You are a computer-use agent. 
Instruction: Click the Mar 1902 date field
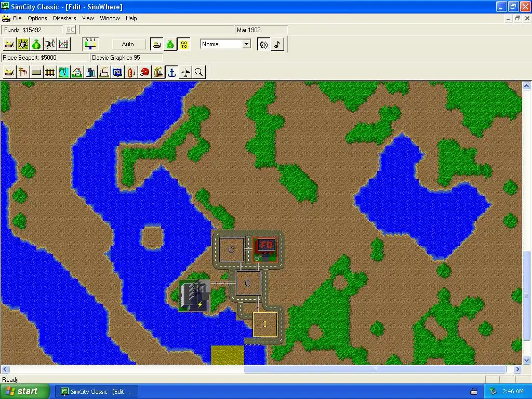261,30
